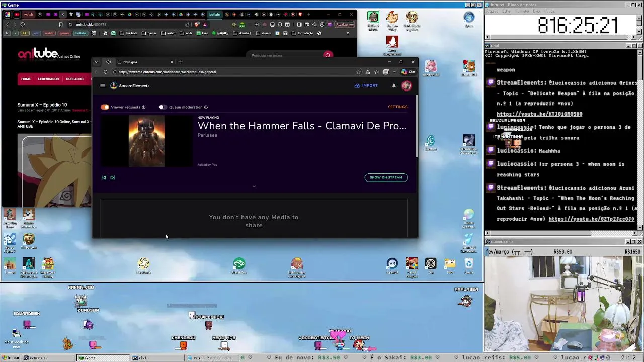The image size is (644, 362).
Task: Open the live bots bookmark folder
Action: click(128, 33)
